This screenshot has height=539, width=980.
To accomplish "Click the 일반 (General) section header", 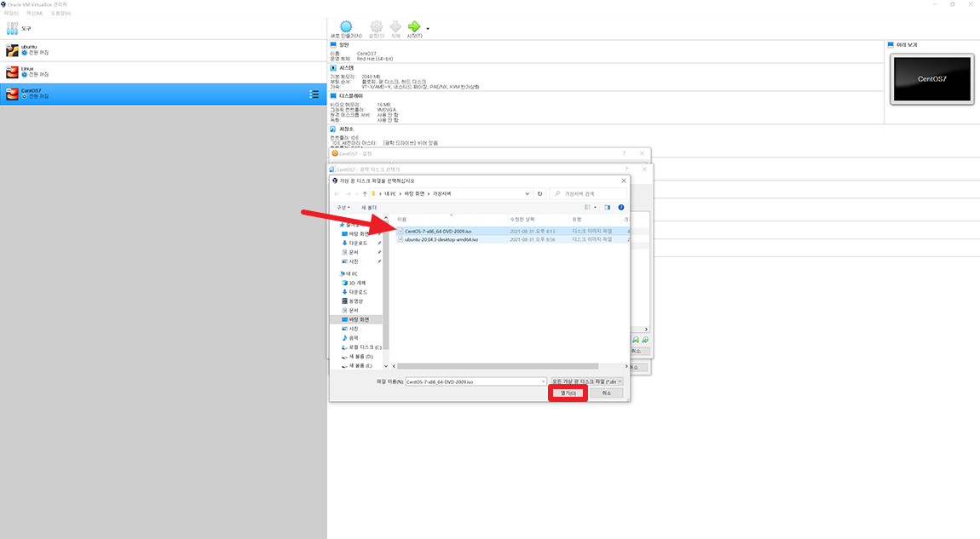I will [343, 45].
